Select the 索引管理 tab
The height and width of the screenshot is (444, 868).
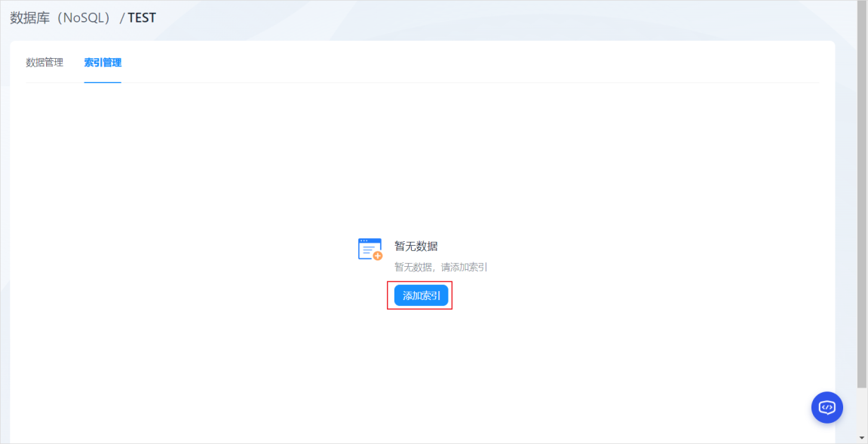click(x=103, y=63)
